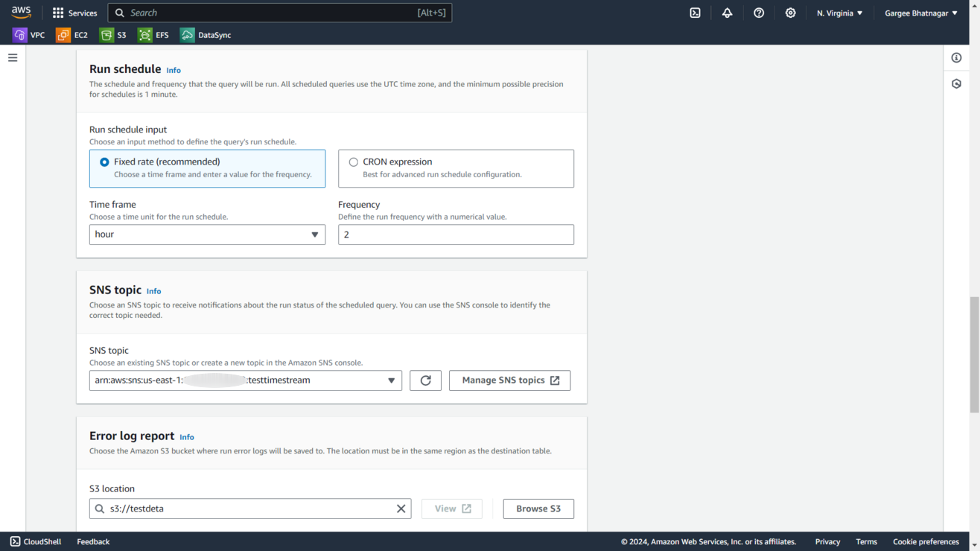Open the Services grid menu

tap(58, 13)
